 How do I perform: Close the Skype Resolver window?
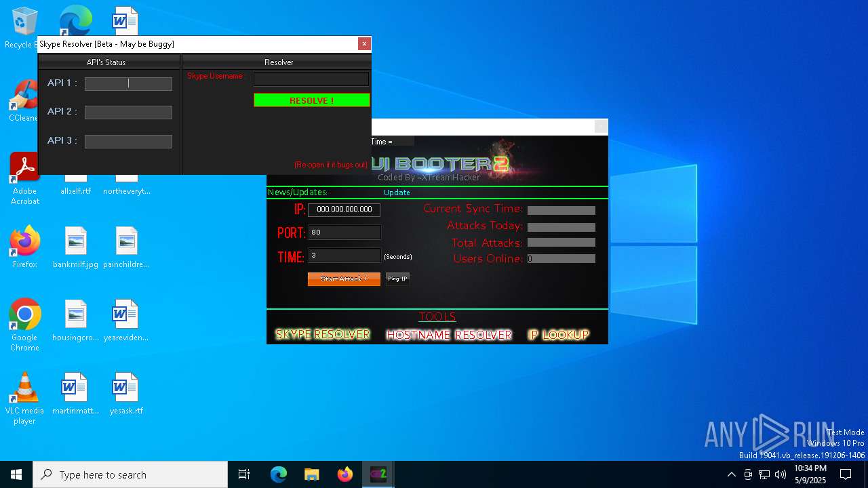click(x=364, y=43)
